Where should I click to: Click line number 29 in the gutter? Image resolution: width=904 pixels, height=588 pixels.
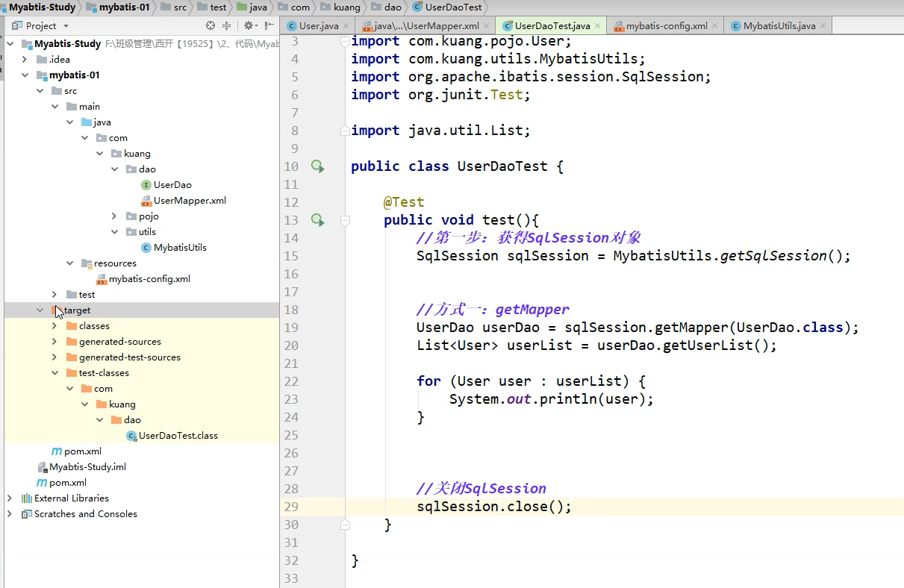291,507
